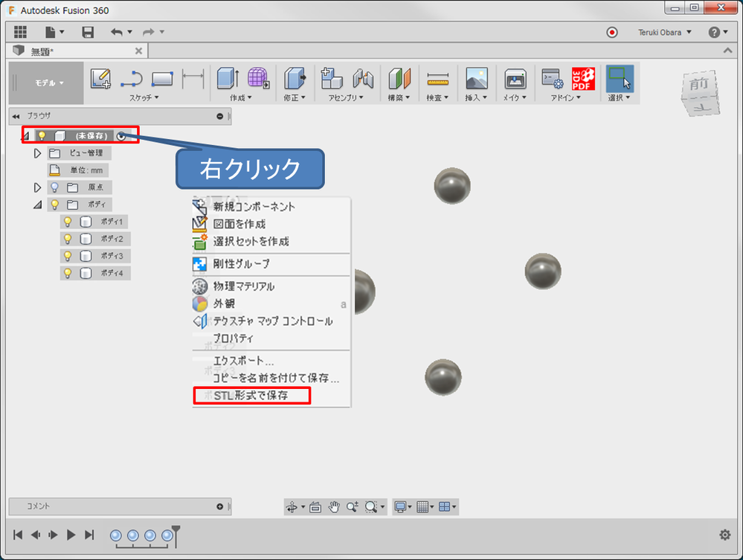Toggle visibility bulb of ボディ folder
The width and height of the screenshot is (743, 560).
54,205
